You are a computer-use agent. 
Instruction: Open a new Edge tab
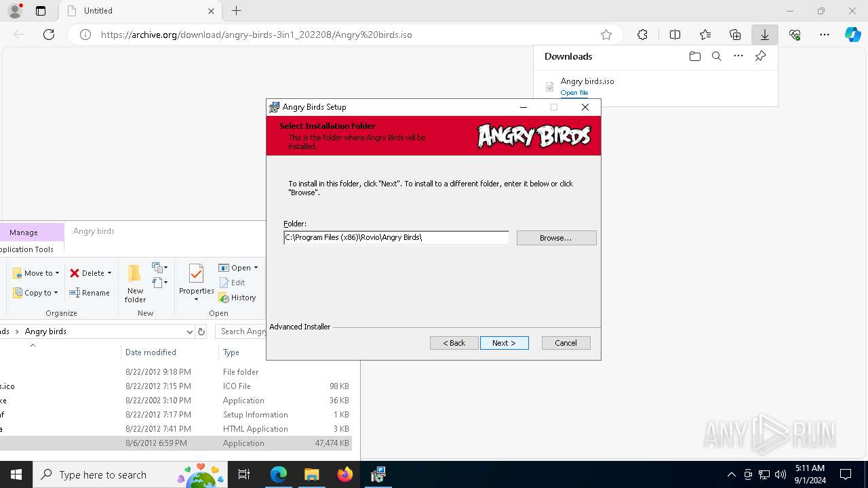(236, 11)
